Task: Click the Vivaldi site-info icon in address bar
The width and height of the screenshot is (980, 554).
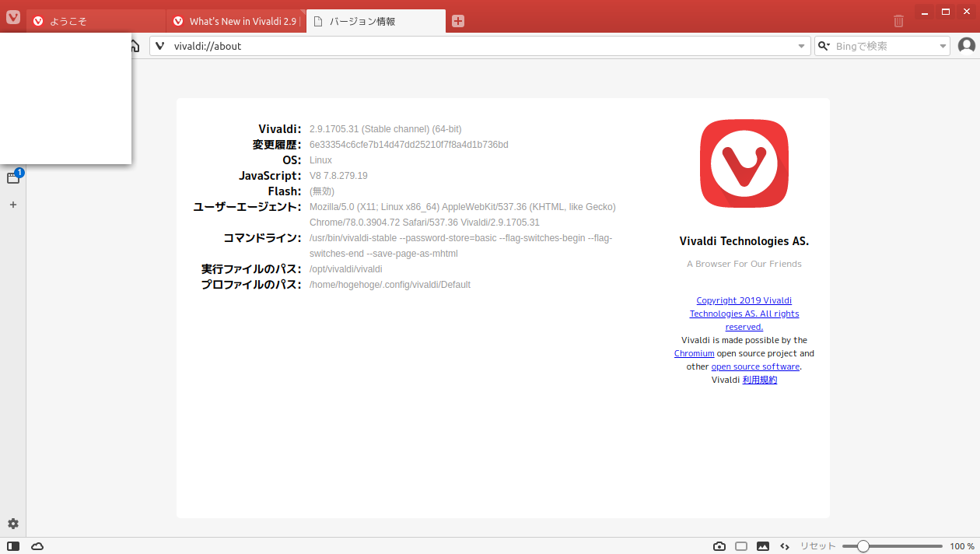Action: point(160,46)
